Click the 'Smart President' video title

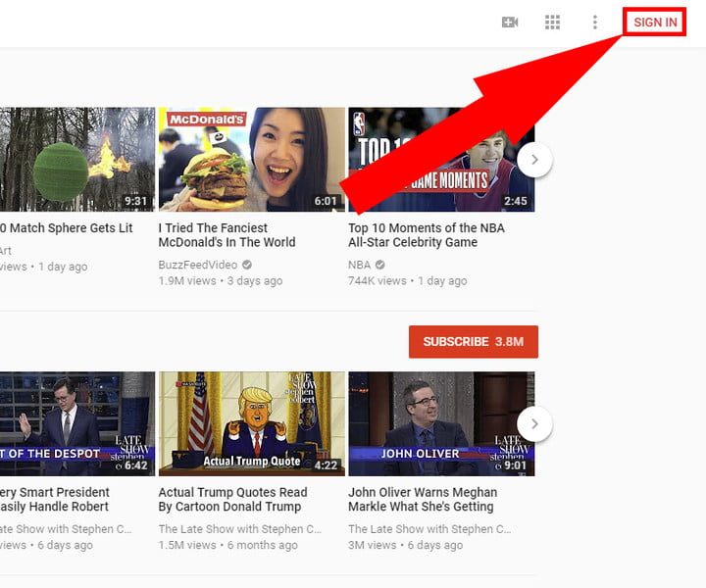coord(55,500)
